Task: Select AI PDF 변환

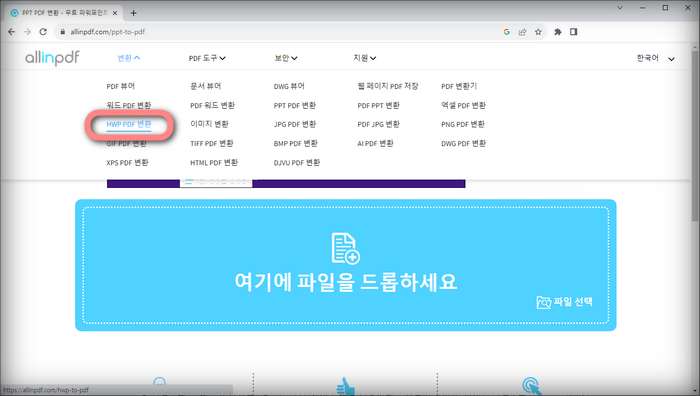Action: (x=375, y=143)
